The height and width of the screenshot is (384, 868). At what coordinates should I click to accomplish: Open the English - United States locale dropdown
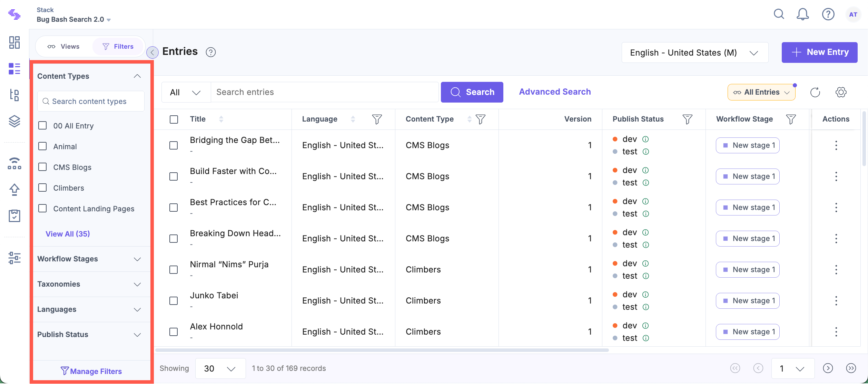pos(695,52)
